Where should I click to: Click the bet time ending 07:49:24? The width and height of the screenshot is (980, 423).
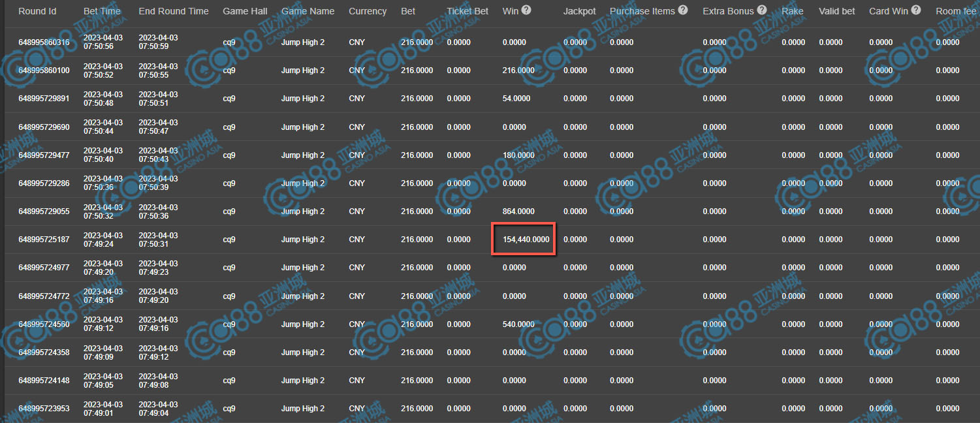pos(103,240)
